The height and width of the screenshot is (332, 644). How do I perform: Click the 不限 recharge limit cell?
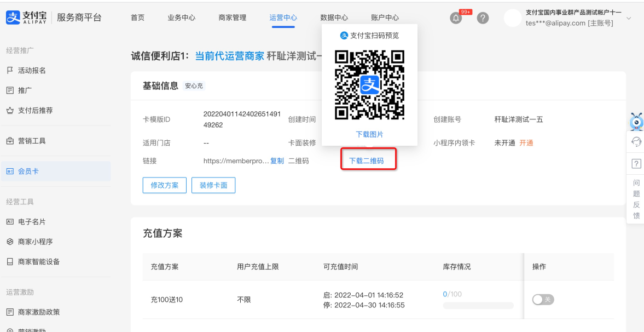click(x=244, y=300)
